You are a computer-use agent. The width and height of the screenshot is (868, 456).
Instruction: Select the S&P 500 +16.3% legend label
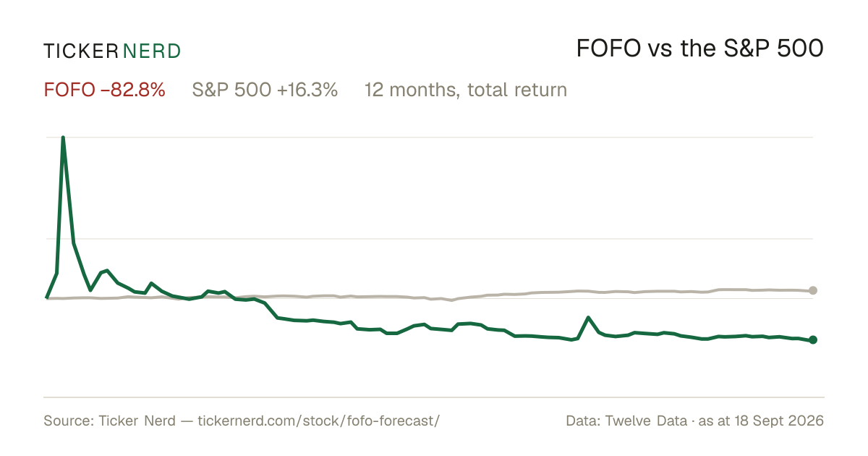pos(265,90)
